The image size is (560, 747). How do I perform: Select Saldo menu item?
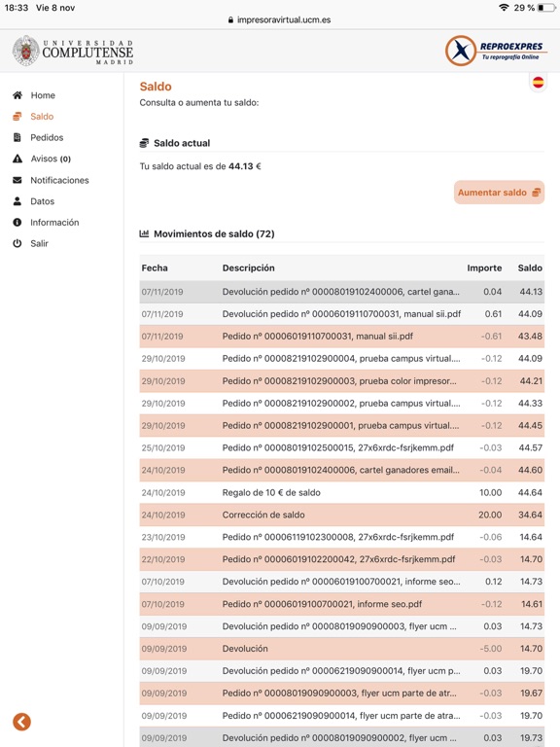42,117
